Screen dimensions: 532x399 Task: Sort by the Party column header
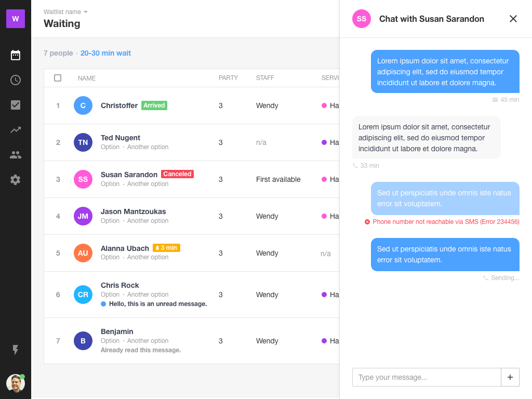pos(228,78)
